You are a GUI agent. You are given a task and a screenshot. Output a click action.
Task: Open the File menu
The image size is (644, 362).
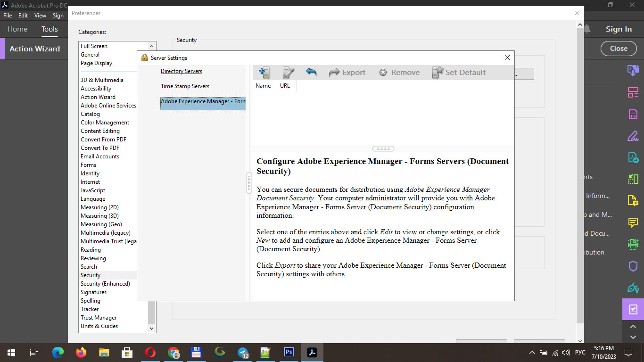pyautogui.click(x=8, y=16)
